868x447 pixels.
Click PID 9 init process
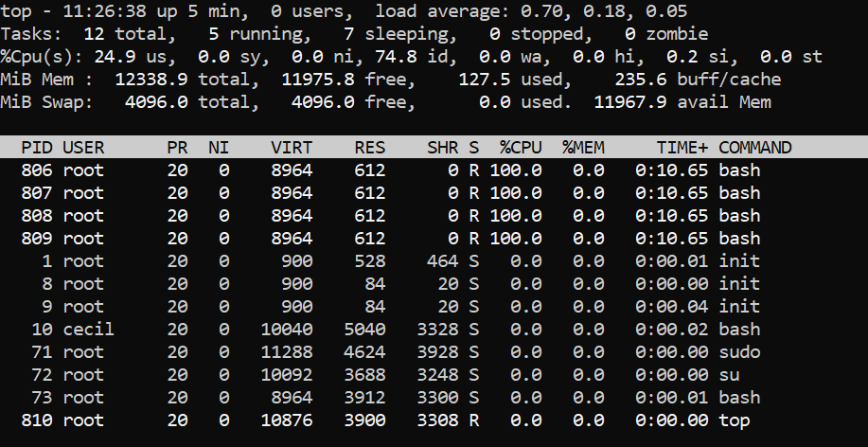[434, 306]
